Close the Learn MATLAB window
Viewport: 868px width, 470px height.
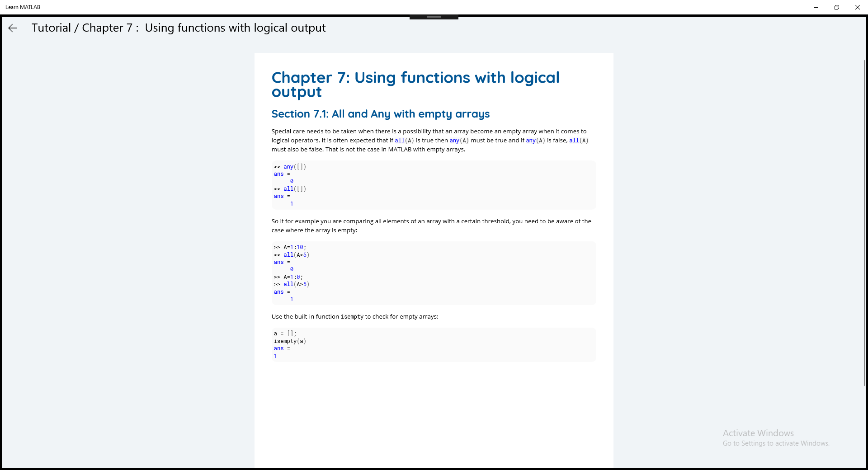tap(858, 7)
